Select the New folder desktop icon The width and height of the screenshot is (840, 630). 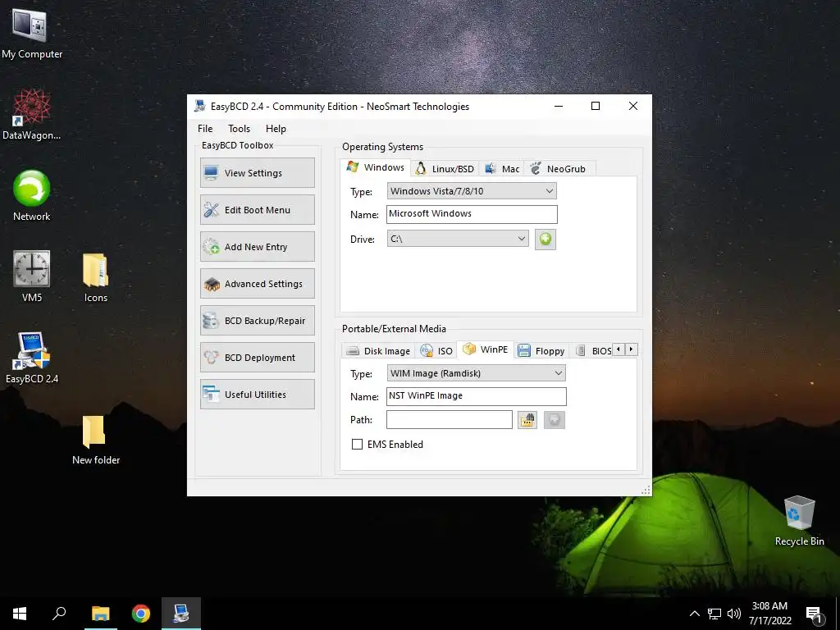pos(96,440)
